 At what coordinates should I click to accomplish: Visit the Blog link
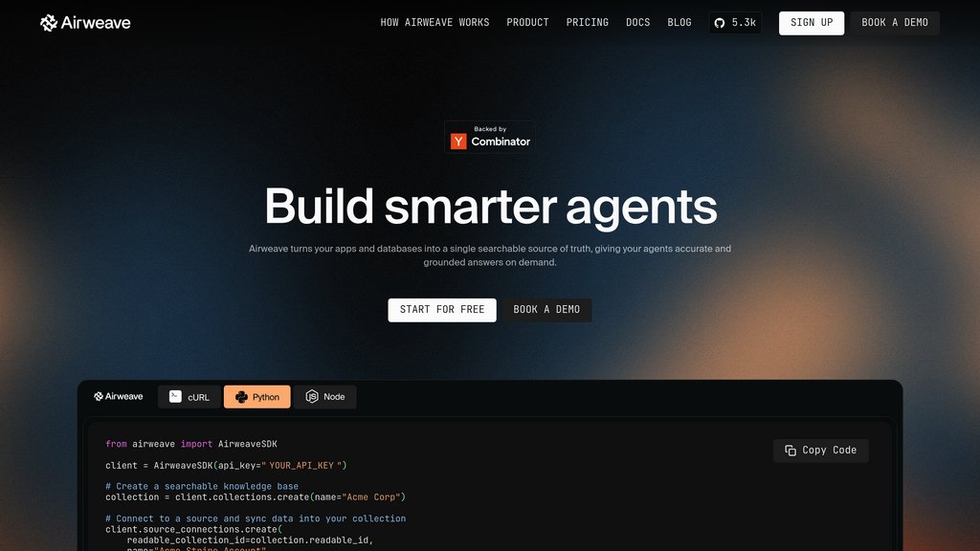pyautogui.click(x=679, y=23)
